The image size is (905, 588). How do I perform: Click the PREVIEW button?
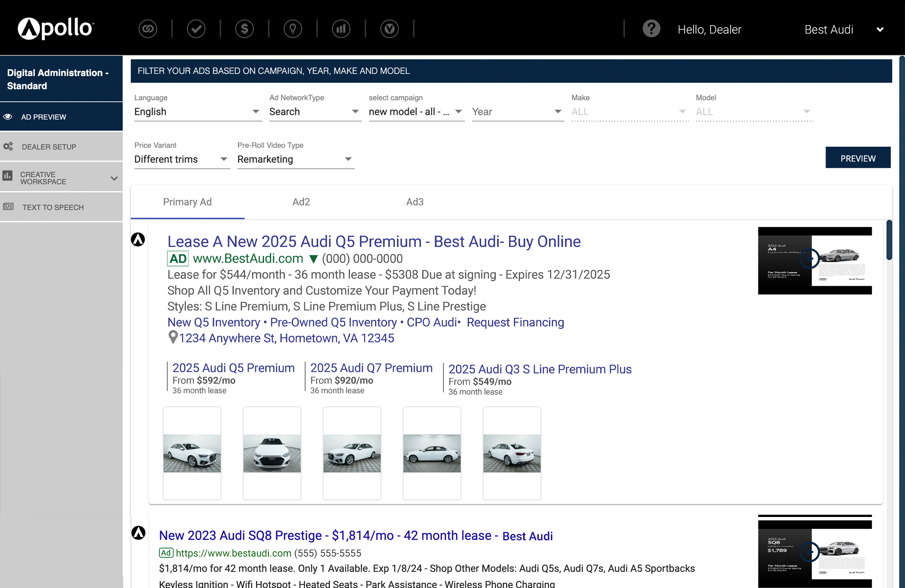click(x=858, y=157)
